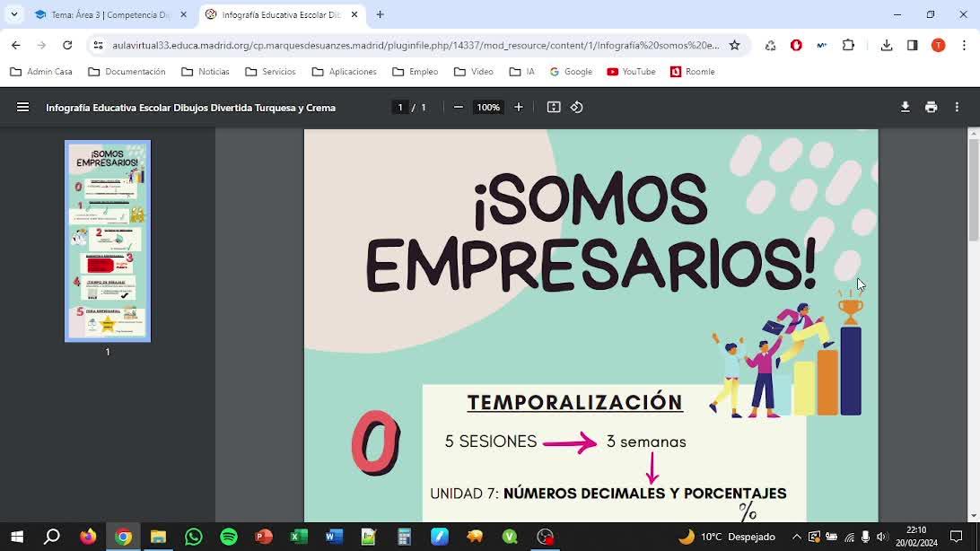The height and width of the screenshot is (551, 980).
Task: Expand the tab search dropdown
Action: (x=13, y=14)
